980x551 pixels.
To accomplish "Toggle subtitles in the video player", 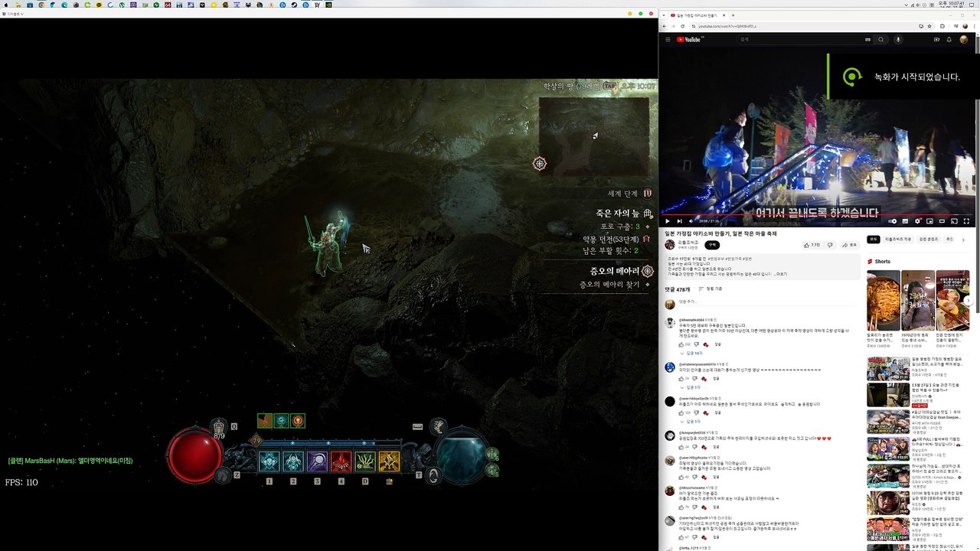I will click(906, 221).
